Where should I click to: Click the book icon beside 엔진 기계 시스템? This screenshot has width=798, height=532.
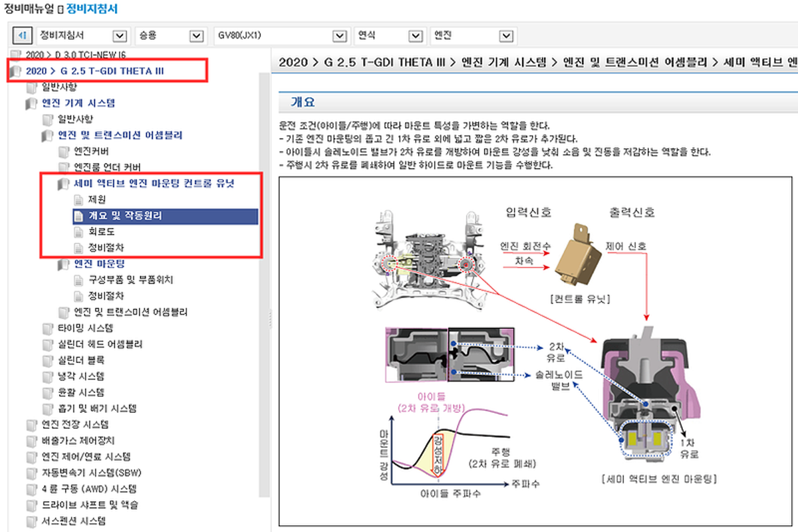pyautogui.click(x=31, y=104)
